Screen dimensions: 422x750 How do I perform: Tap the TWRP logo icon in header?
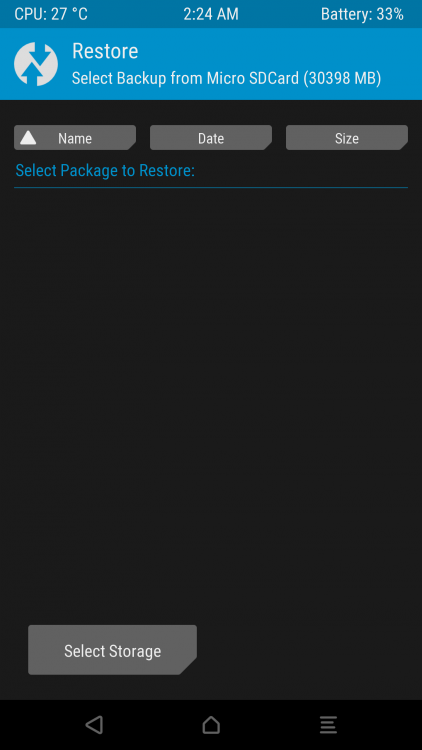coord(36,64)
